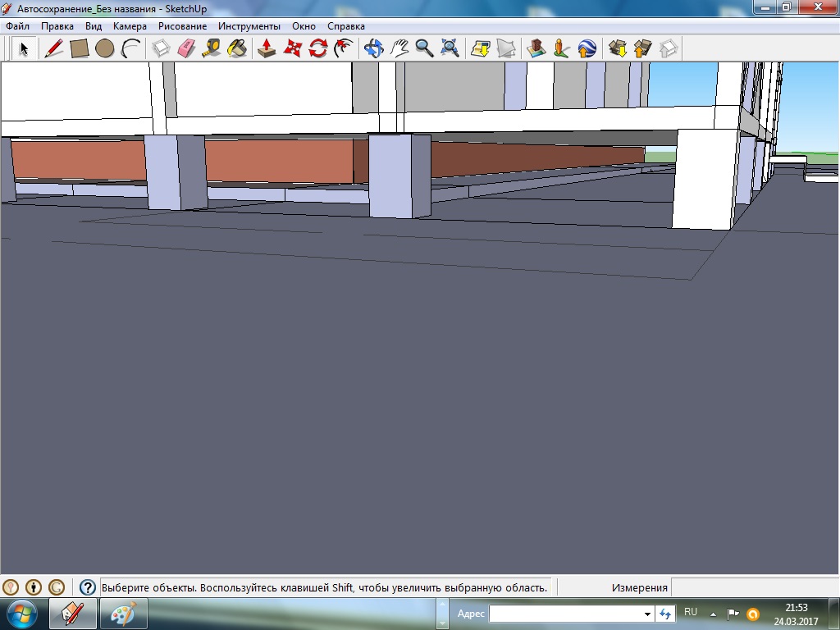Open the Камера menu
This screenshot has height=630, width=840.
tap(130, 26)
